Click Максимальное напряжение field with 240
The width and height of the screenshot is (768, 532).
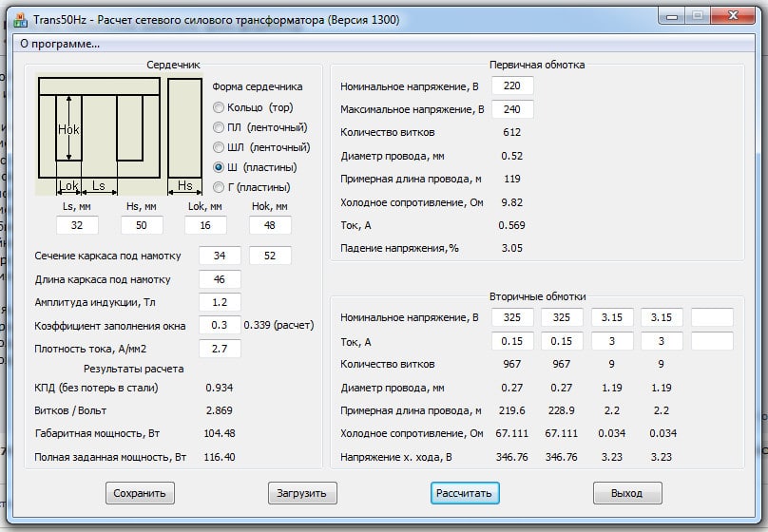[512, 109]
